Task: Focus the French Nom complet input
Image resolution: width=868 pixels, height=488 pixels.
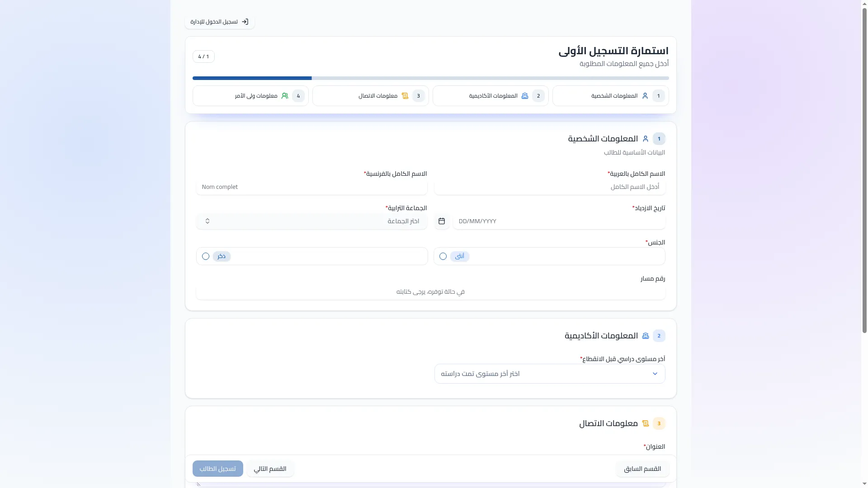Action: [x=312, y=187]
